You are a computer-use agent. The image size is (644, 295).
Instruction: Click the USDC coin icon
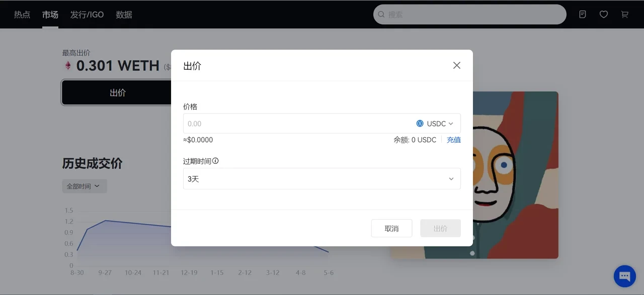click(x=420, y=124)
